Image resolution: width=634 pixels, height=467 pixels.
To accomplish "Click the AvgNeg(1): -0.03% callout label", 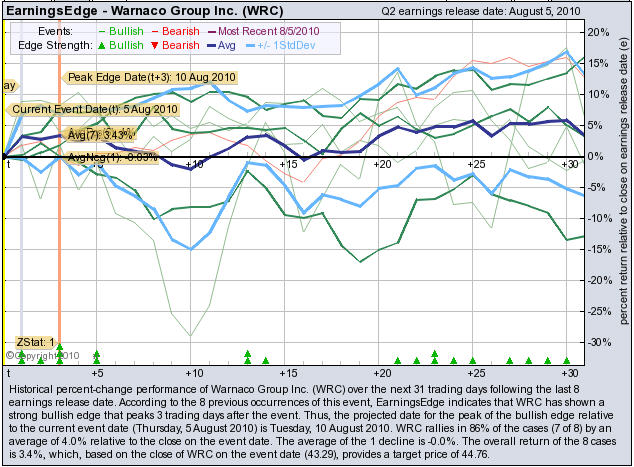I will [x=110, y=157].
